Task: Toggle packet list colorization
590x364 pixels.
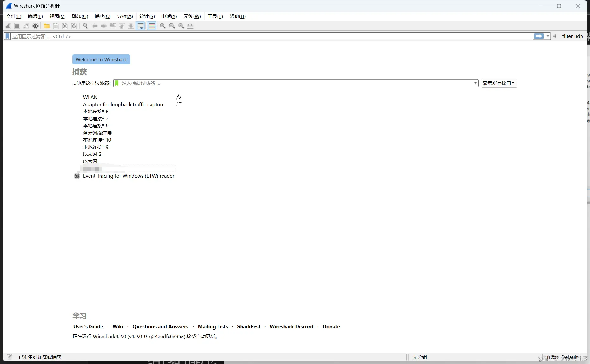Action: point(152,26)
